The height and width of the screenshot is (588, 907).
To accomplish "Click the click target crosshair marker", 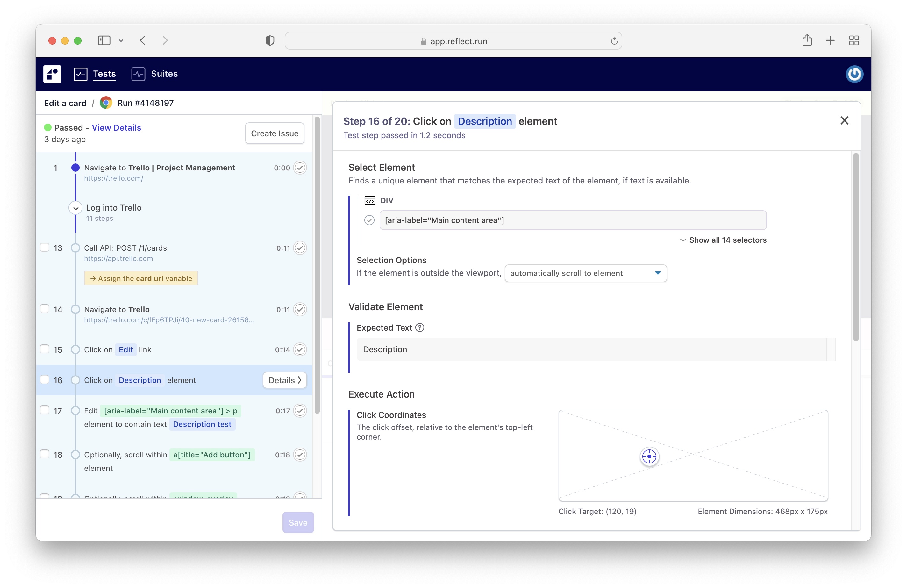I will [x=649, y=456].
